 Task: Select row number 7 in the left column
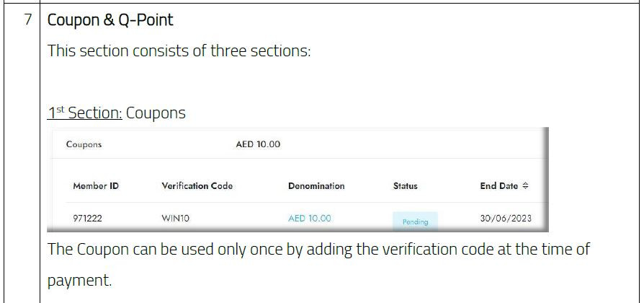coord(27,20)
